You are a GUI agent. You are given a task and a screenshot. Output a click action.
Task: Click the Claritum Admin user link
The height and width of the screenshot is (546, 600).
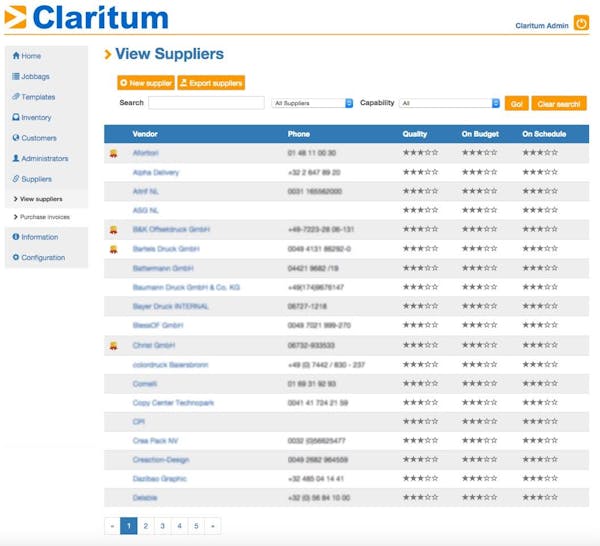tap(542, 26)
